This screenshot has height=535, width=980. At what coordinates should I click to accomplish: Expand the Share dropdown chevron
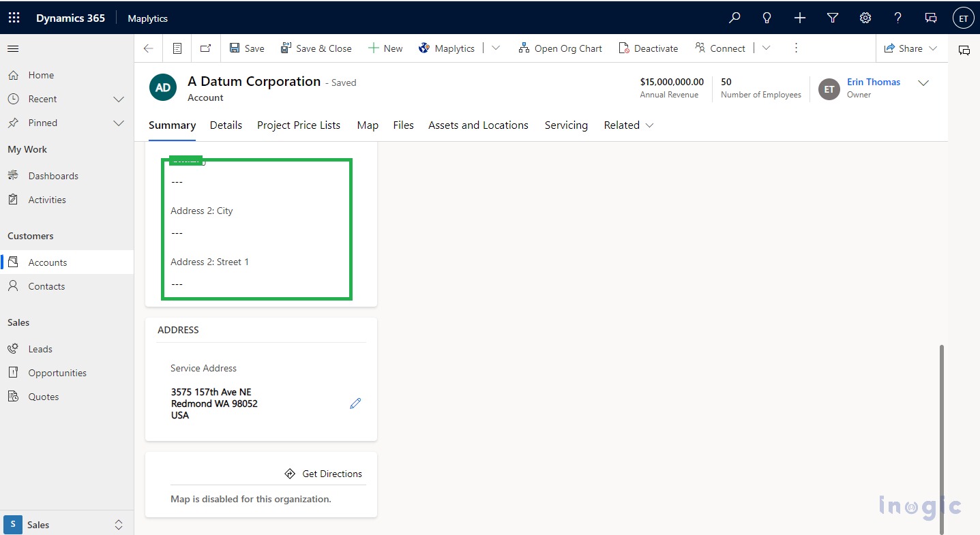click(934, 48)
